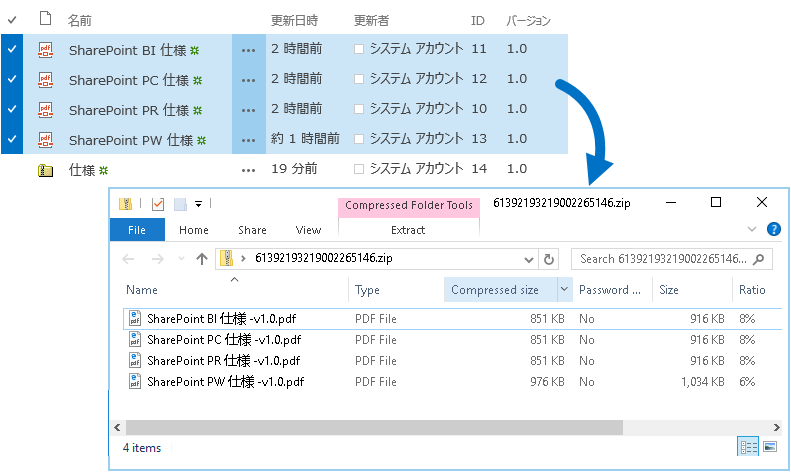Open the Share ribbon tab
This screenshot has height=476, width=791.
pyautogui.click(x=252, y=230)
